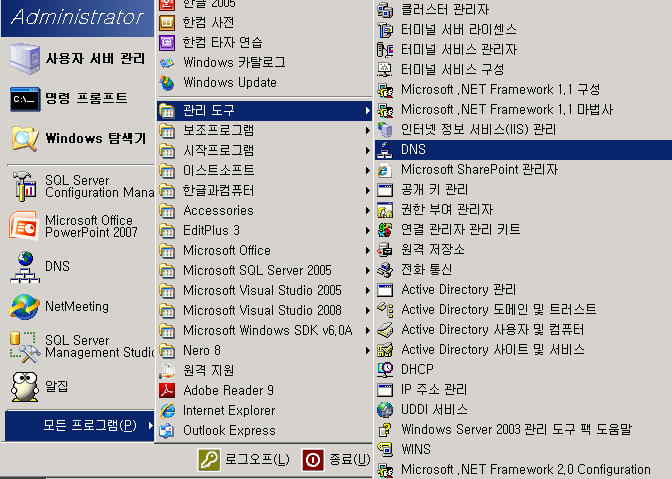The width and height of the screenshot is (672, 479).
Task: Expand Microsoft SQL Server 2005 submenu arrow
Action: pos(367,270)
